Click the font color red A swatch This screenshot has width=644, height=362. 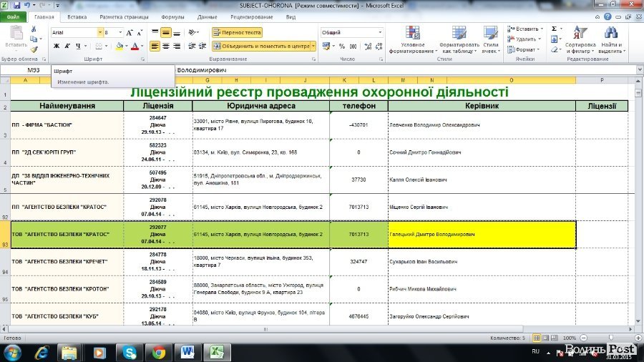point(134,47)
